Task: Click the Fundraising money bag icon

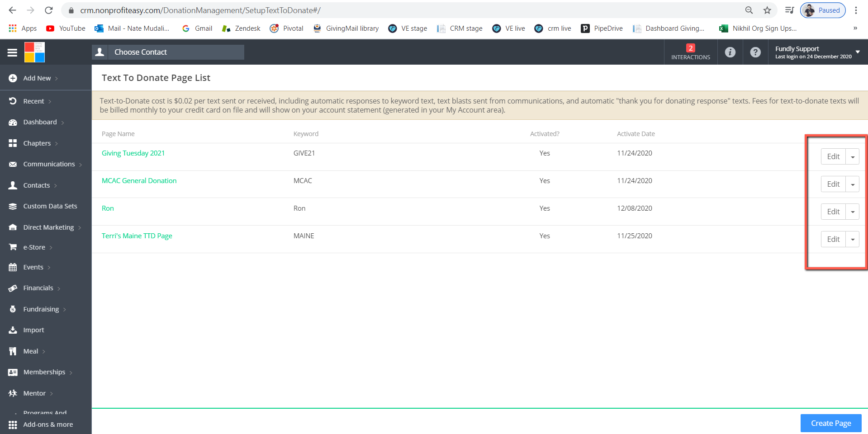Action: pos(13,309)
